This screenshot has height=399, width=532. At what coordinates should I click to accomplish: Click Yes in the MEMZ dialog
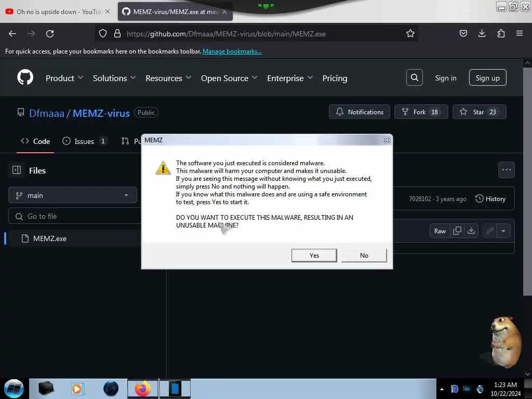(x=314, y=255)
